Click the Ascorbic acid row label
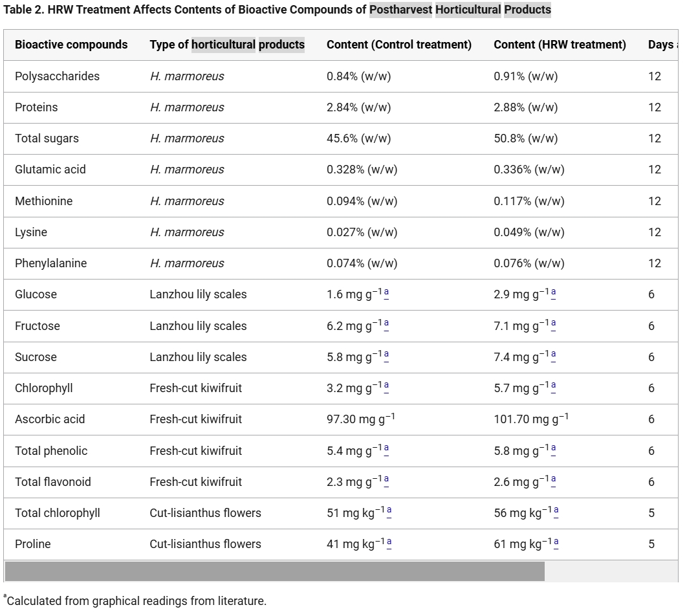Image resolution: width=687 pixels, height=616 pixels. click(50, 419)
